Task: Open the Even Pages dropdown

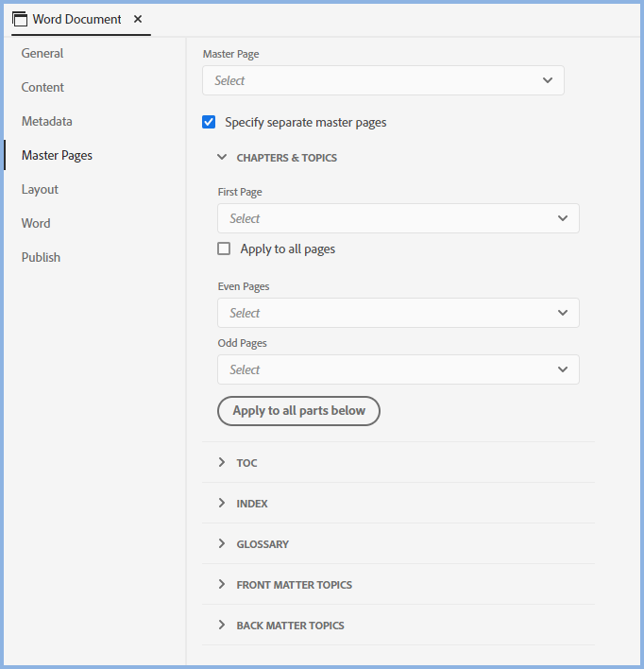Action: point(398,313)
